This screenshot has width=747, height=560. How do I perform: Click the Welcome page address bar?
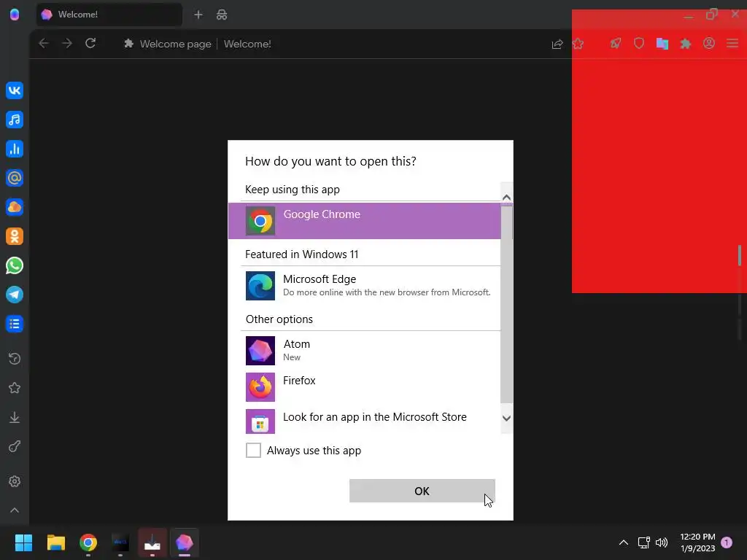333,44
